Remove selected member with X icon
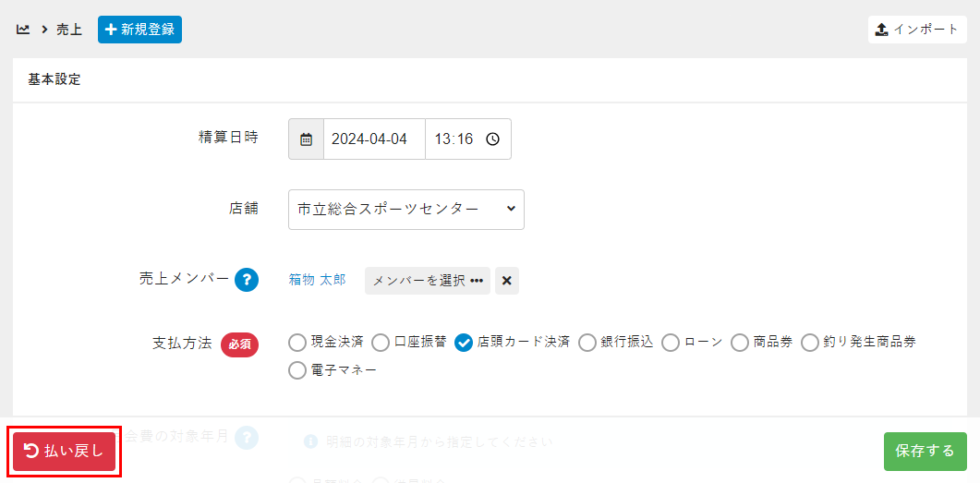 click(x=506, y=281)
